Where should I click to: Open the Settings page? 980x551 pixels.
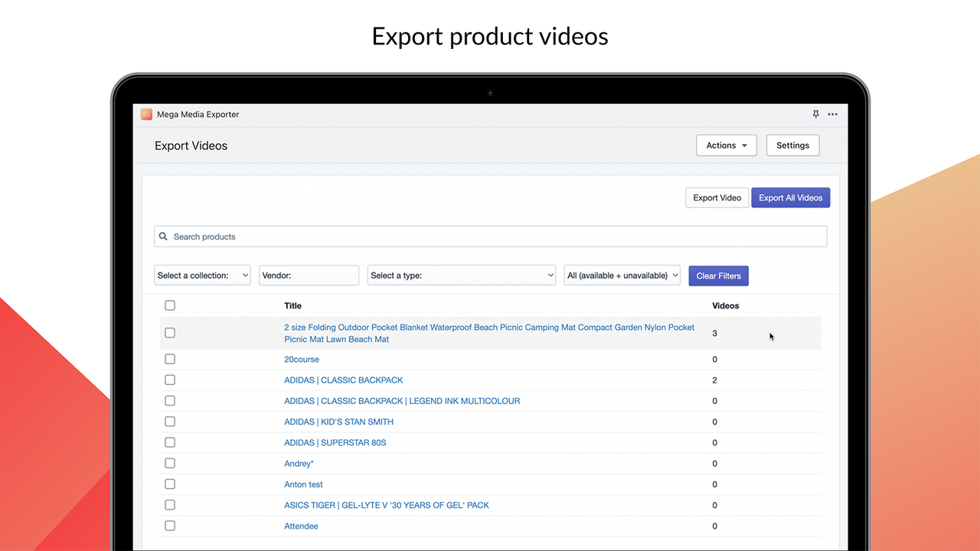792,145
